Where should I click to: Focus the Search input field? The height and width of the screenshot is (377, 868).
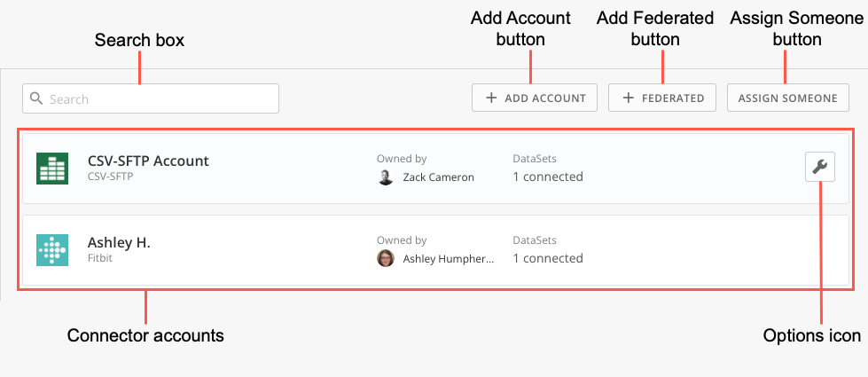(160, 98)
